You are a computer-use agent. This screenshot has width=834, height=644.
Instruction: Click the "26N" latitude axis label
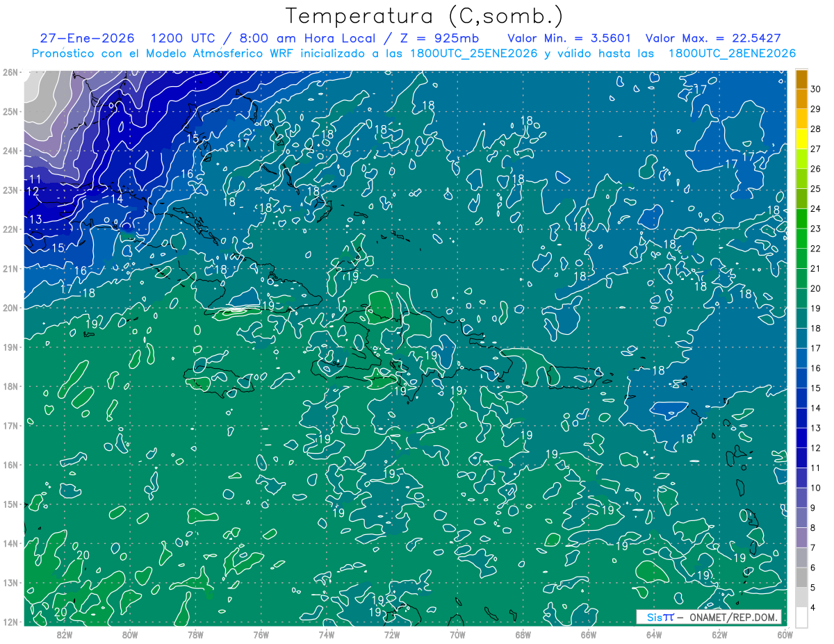point(10,72)
